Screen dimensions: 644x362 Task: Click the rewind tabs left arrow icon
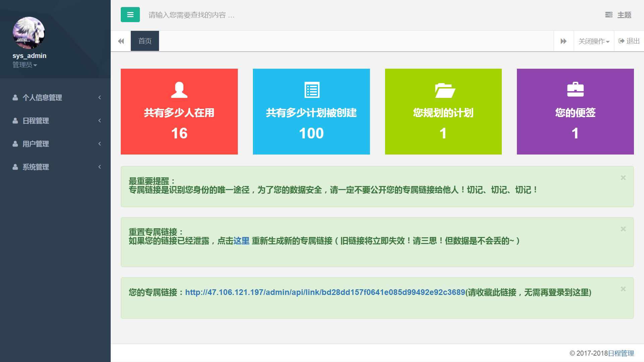[121, 41]
